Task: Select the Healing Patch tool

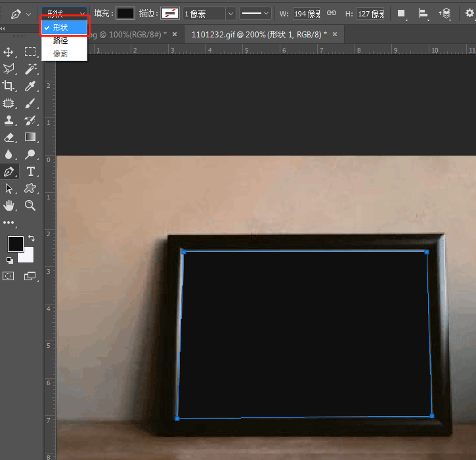Action: pyautogui.click(x=8, y=104)
